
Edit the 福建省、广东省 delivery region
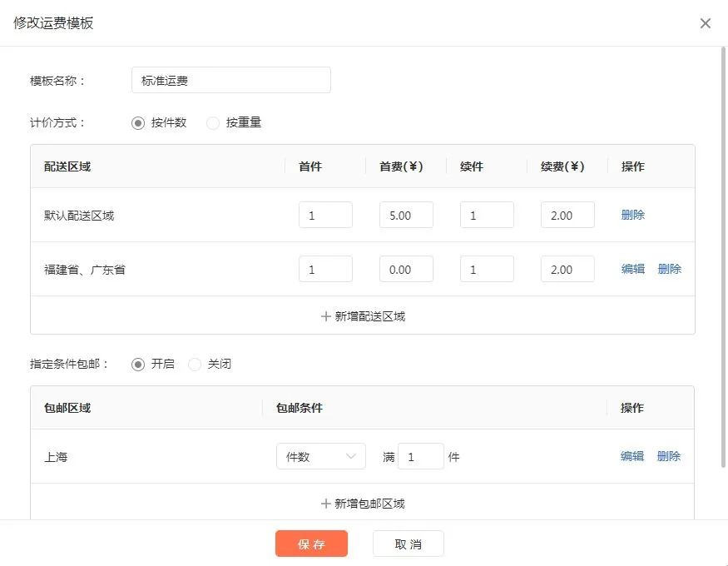(x=633, y=269)
